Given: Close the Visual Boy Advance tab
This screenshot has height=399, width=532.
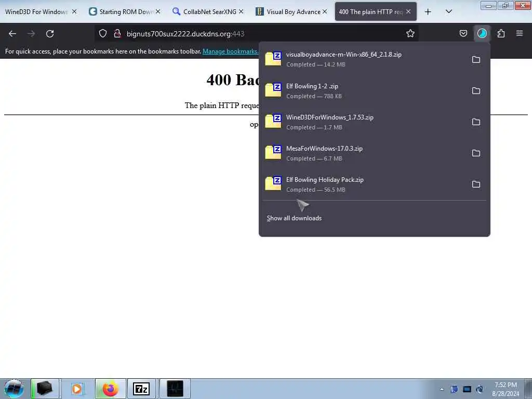Looking at the screenshot, I should click(325, 11).
